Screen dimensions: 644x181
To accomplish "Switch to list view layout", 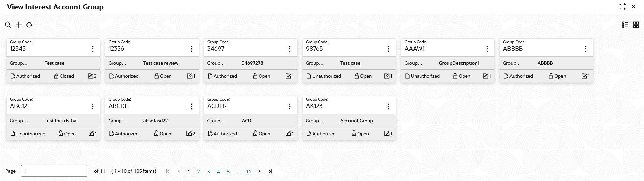I will pyautogui.click(x=625, y=25).
